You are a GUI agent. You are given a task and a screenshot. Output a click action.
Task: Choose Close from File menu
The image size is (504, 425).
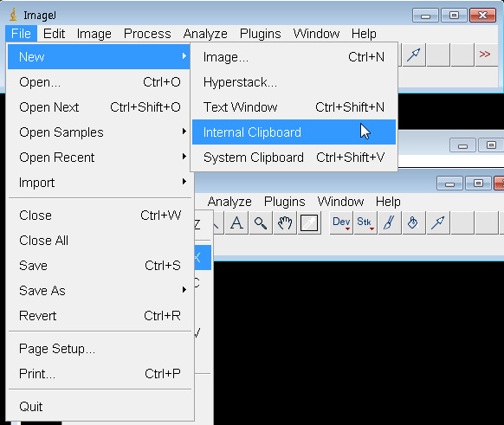(x=100, y=216)
